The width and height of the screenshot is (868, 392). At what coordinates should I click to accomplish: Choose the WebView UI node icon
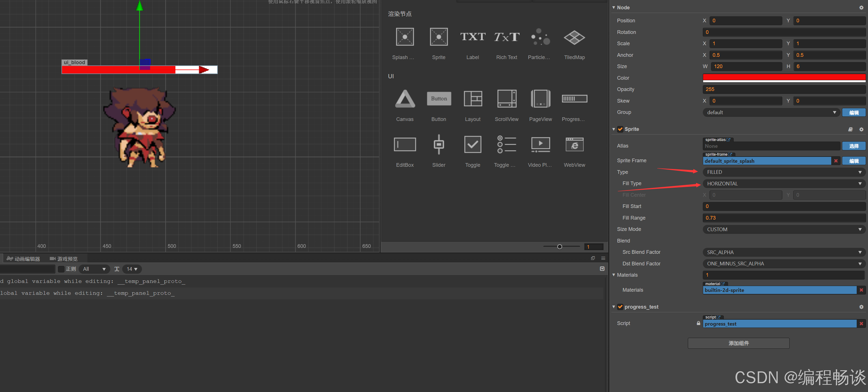574,144
